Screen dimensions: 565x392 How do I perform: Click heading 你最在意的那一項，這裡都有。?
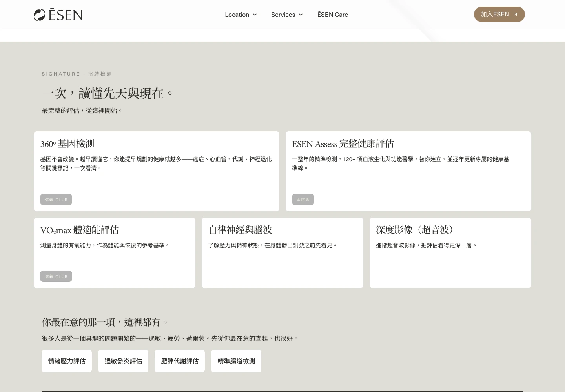coord(105,322)
